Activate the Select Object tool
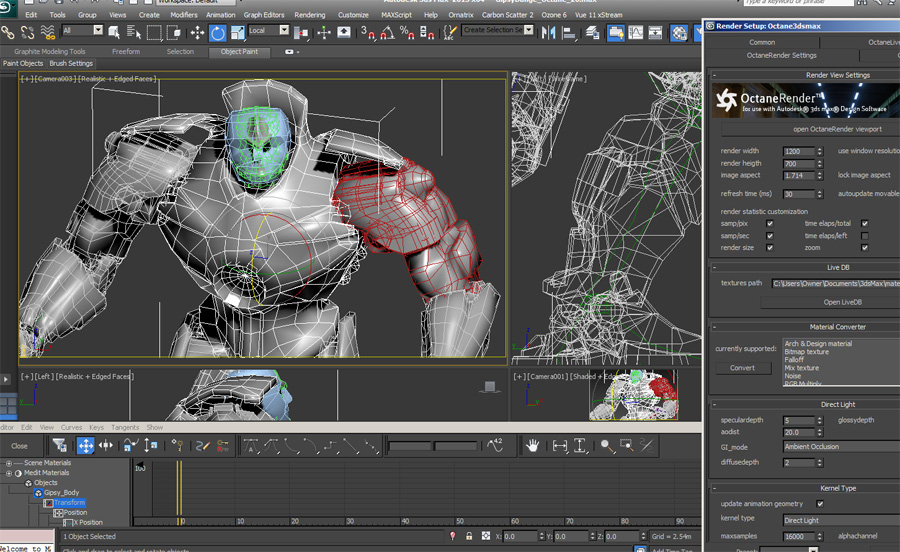Image resolution: width=900 pixels, height=552 pixels. (114, 33)
